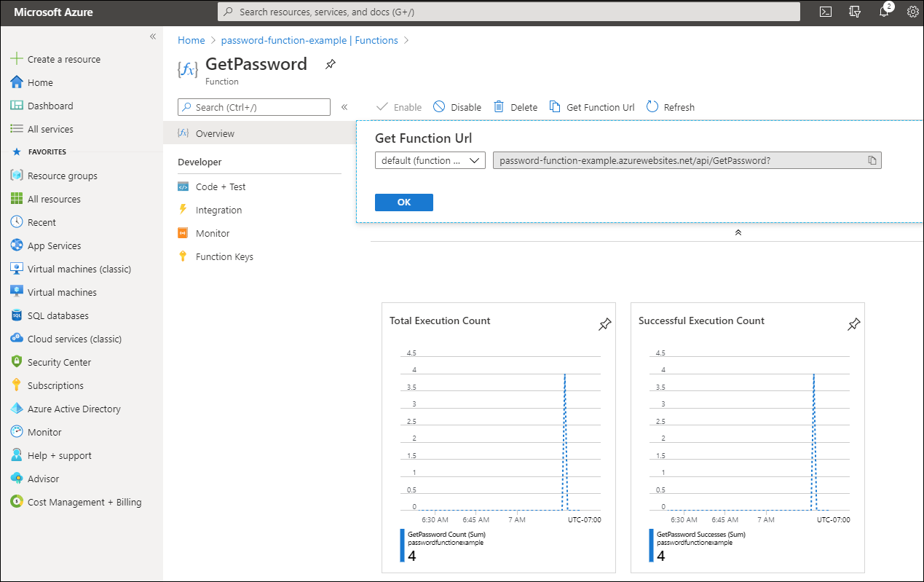The width and height of the screenshot is (924, 582).
Task: Open Cloud Shell from the top bar
Action: (826, 12)
